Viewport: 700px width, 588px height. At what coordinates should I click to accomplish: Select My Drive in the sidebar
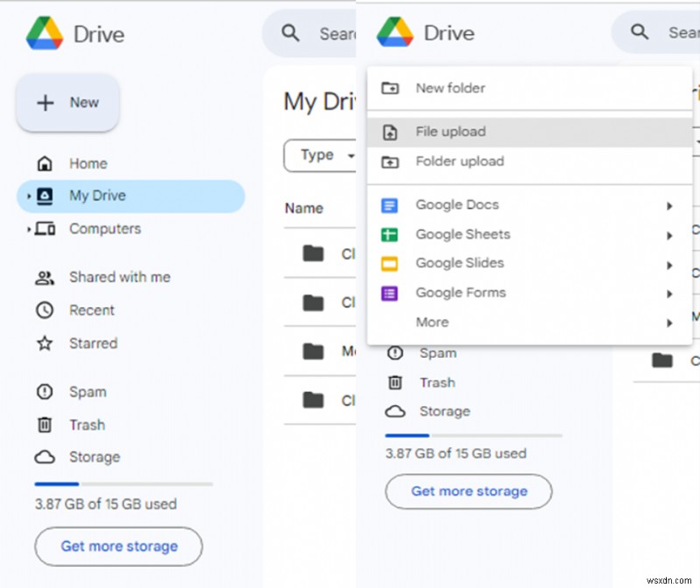click(130, 196)
